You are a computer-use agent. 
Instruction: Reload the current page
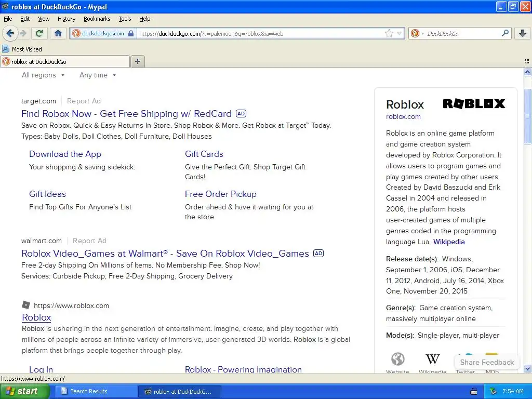coord(39,33)
